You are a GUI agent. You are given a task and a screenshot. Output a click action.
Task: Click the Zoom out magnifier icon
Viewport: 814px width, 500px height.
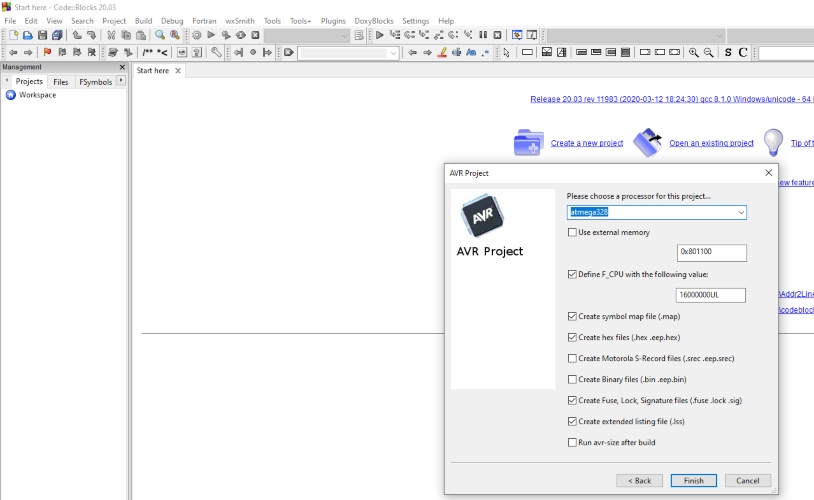[708, 52]
